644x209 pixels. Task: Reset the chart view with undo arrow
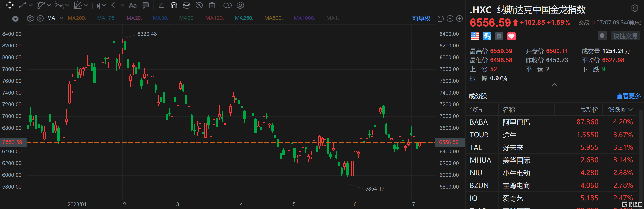click(440, 19)
